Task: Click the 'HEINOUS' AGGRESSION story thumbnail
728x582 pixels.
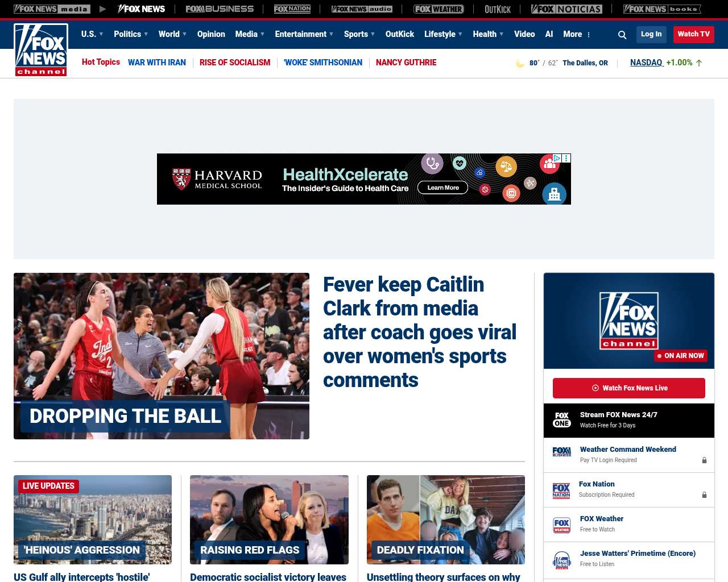Action: pyautogui.click(x=93, y=519)
